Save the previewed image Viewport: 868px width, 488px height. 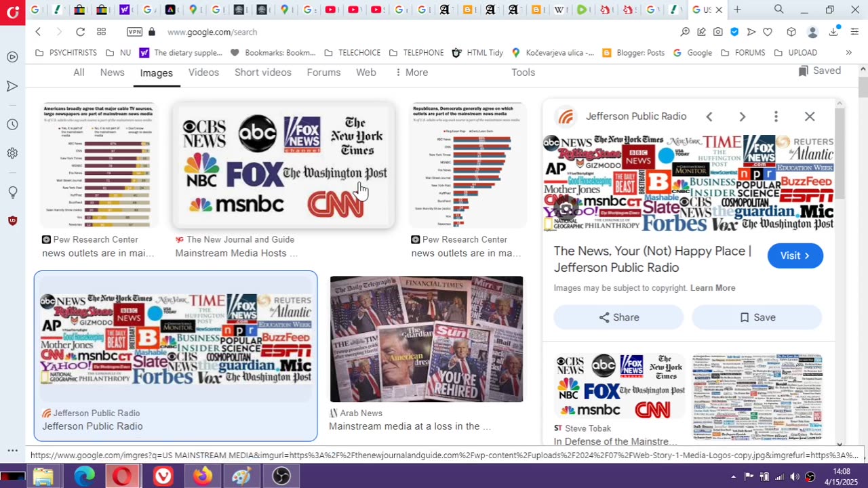click(757, 317)
